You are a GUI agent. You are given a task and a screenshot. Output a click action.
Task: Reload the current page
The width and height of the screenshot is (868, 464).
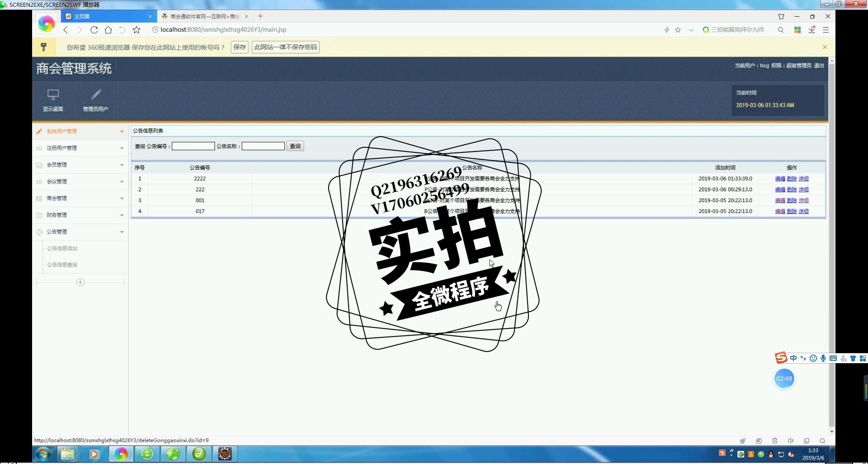click(x=94, y=30)
